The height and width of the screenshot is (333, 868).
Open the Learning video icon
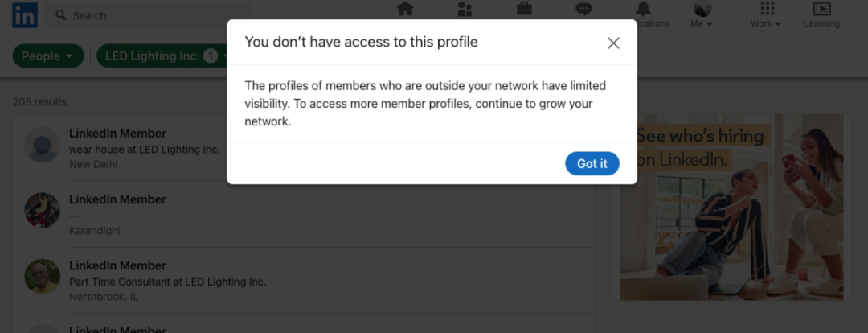click(821, 10)
